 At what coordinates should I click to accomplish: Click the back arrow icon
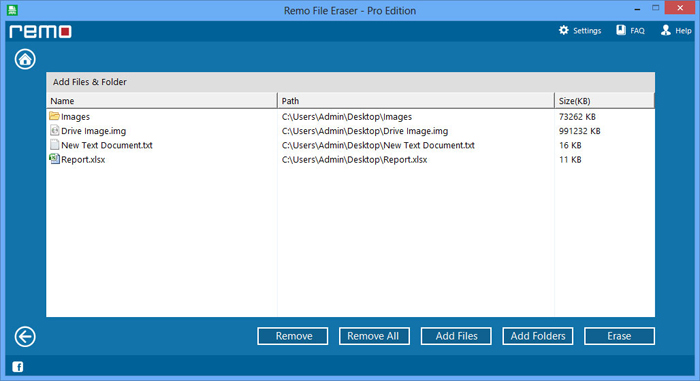(25, 336)
